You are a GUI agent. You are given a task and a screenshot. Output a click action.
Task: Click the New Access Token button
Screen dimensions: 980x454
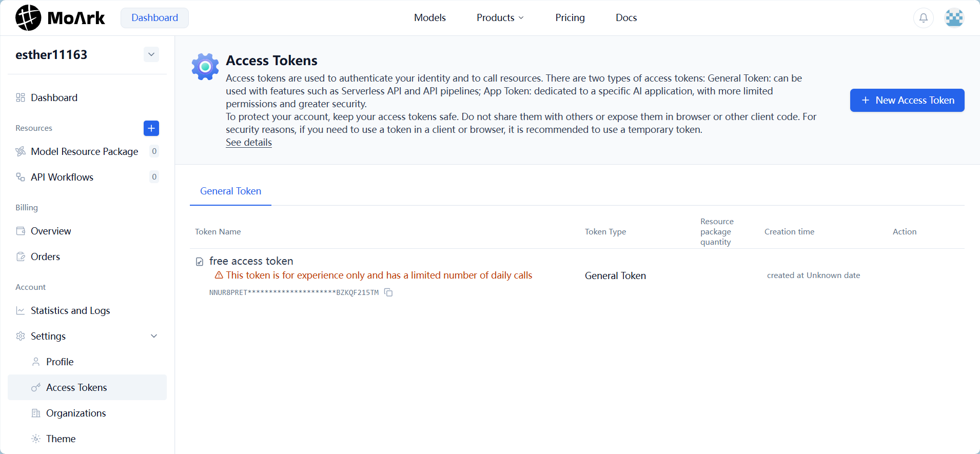coord(907,100)
